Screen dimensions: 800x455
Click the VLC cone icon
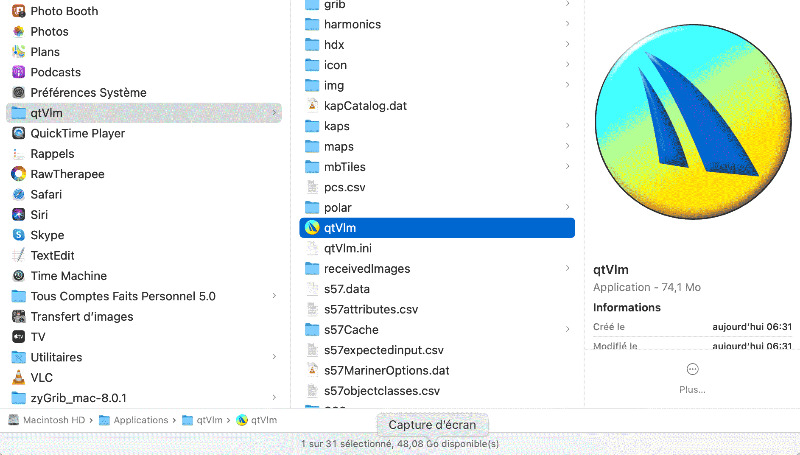18,377
